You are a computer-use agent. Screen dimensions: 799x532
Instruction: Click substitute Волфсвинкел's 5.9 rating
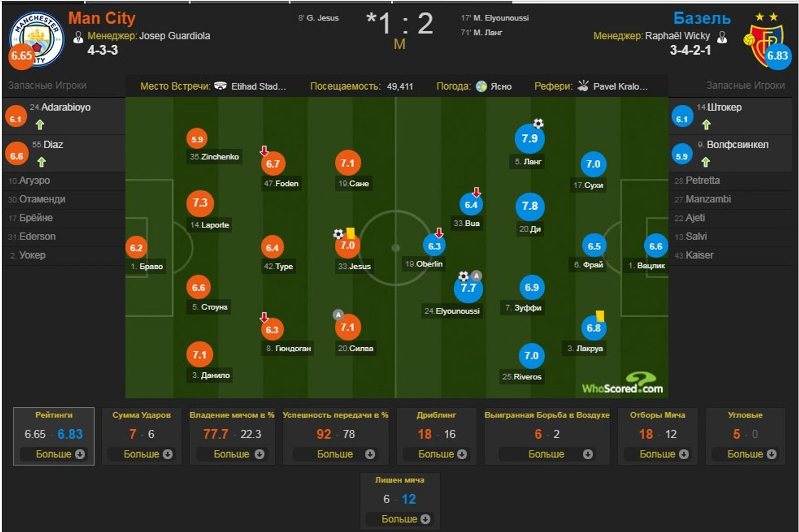point(682,156)
